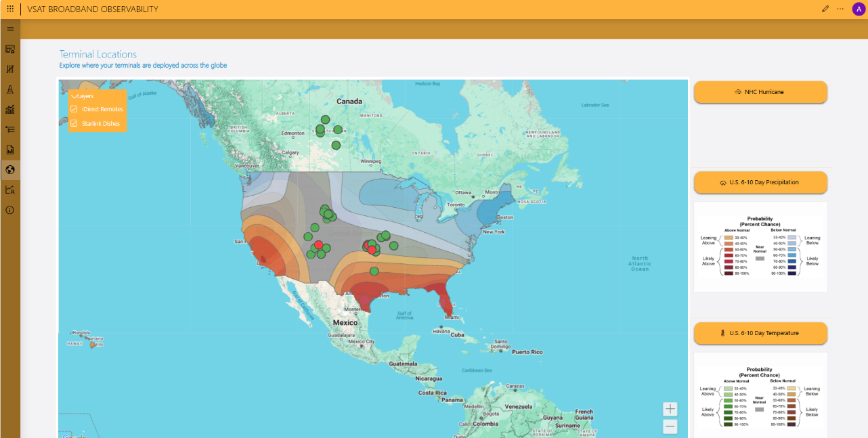868x438 pixels.
Task: Zoom out on the map
Action: [670, 426]
